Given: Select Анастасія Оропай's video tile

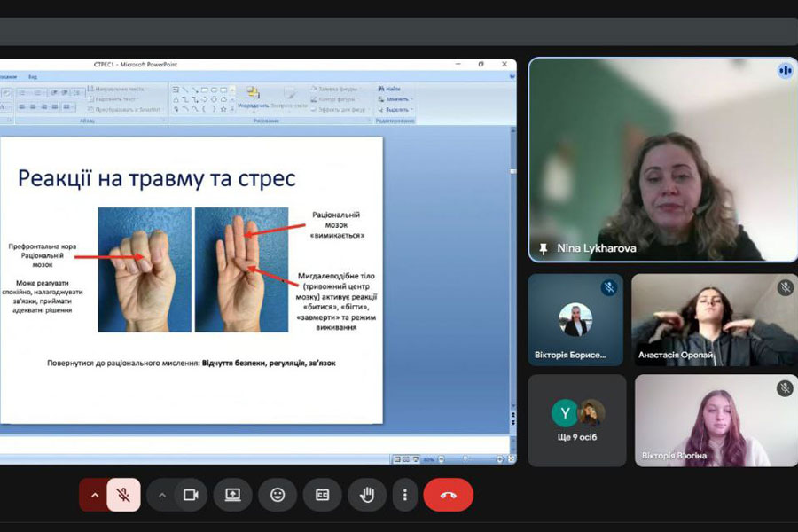Looking at the screenshot, I should coord(714,319).
